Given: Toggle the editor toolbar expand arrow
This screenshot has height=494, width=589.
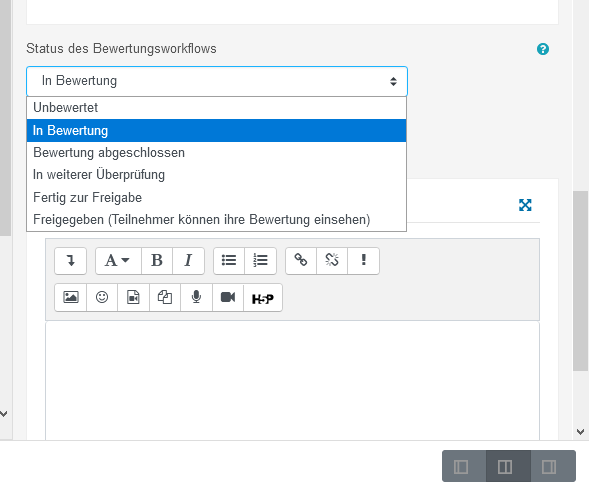Looking at the screenshot, I should [71, 260].
